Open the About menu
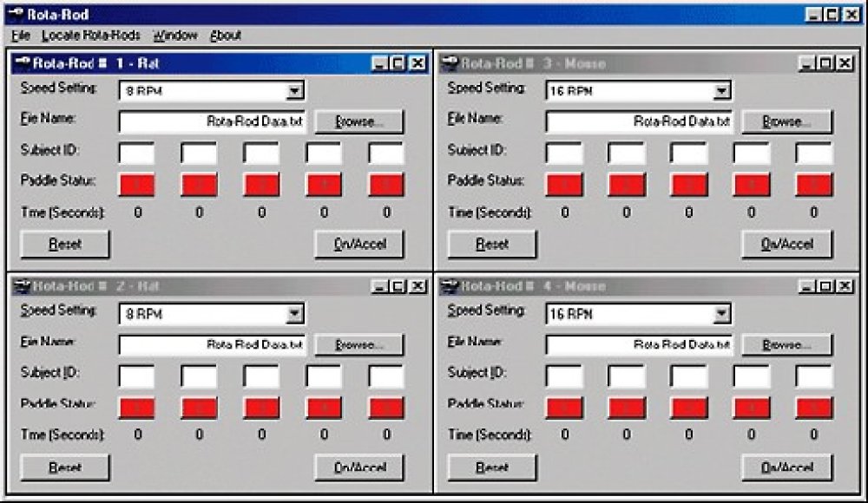 [226, 36]
